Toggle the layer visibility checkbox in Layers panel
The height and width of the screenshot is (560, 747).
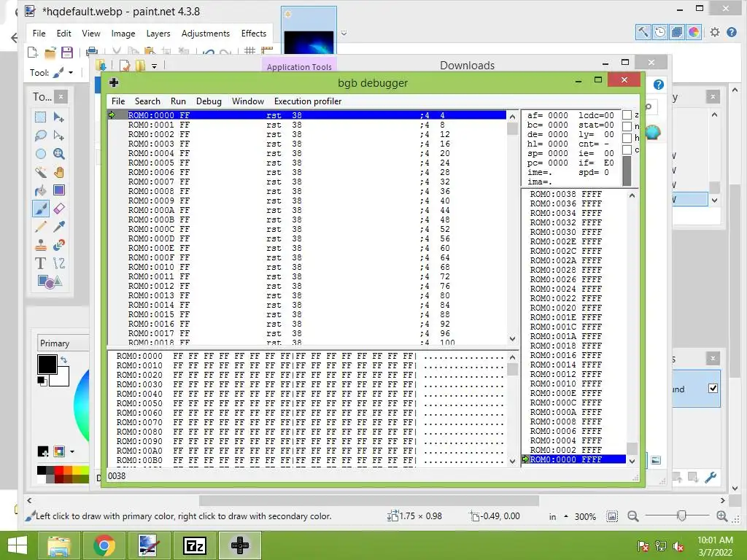[x=713, y=388]
